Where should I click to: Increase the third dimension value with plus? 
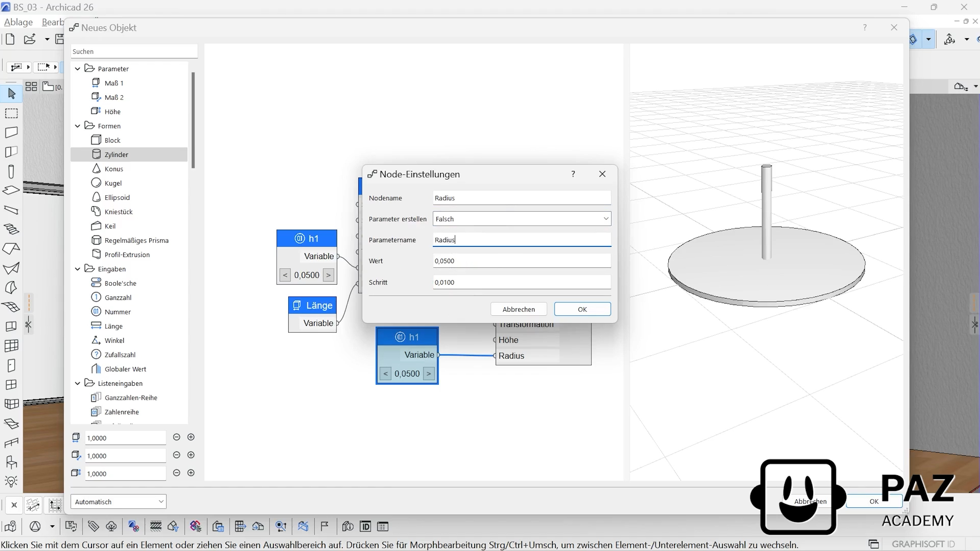click(191, 473)
